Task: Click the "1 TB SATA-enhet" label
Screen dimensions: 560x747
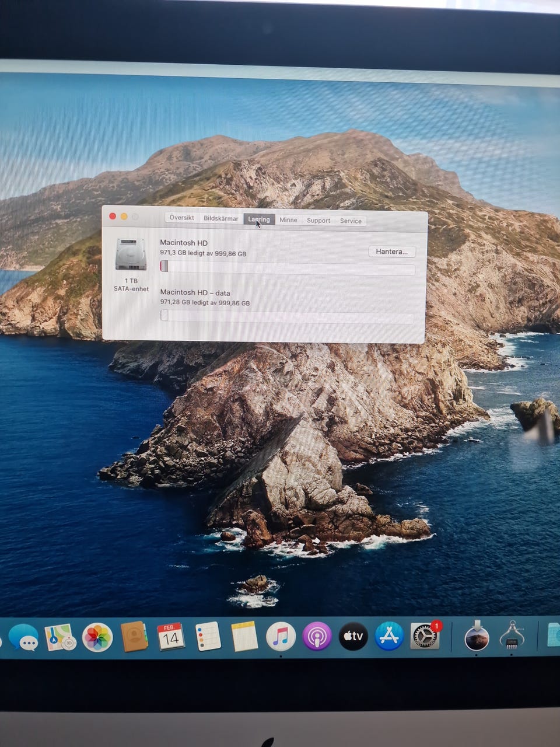Action: tap(131, 285)
